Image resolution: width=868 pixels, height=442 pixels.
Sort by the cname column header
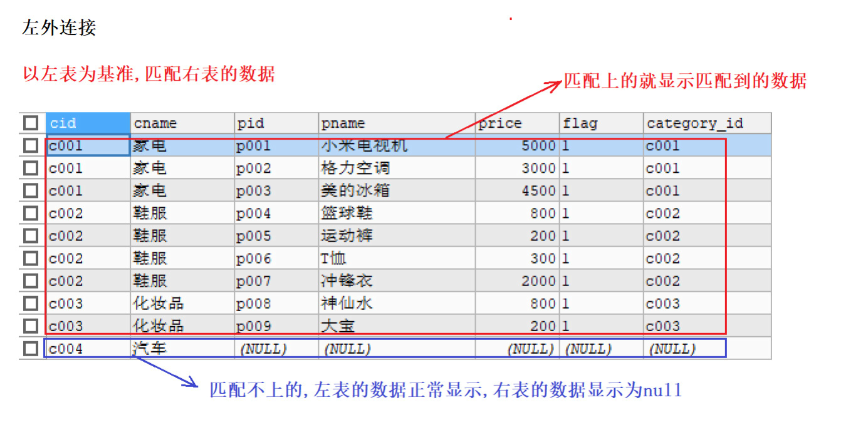tap(182, 123)
